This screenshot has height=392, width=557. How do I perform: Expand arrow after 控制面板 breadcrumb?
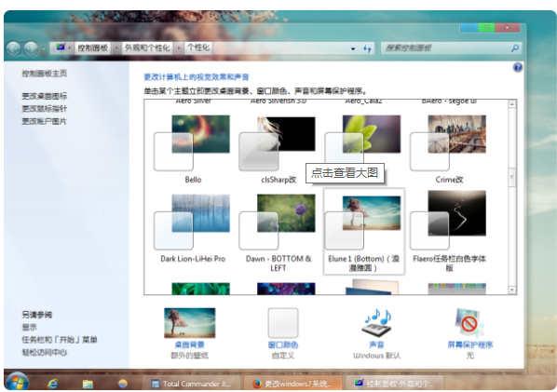point(116,47)
